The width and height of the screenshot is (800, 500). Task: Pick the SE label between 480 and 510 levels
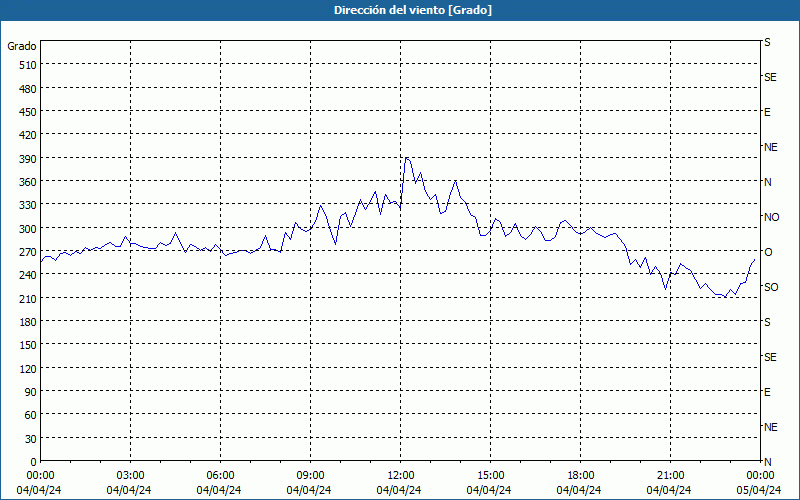[770, 77]
